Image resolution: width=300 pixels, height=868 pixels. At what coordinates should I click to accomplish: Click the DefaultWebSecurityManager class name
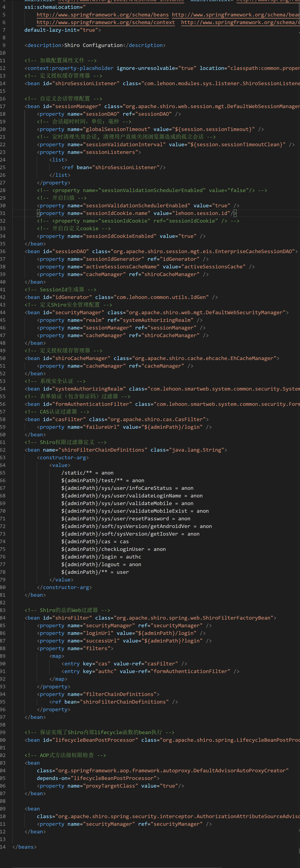244,313
